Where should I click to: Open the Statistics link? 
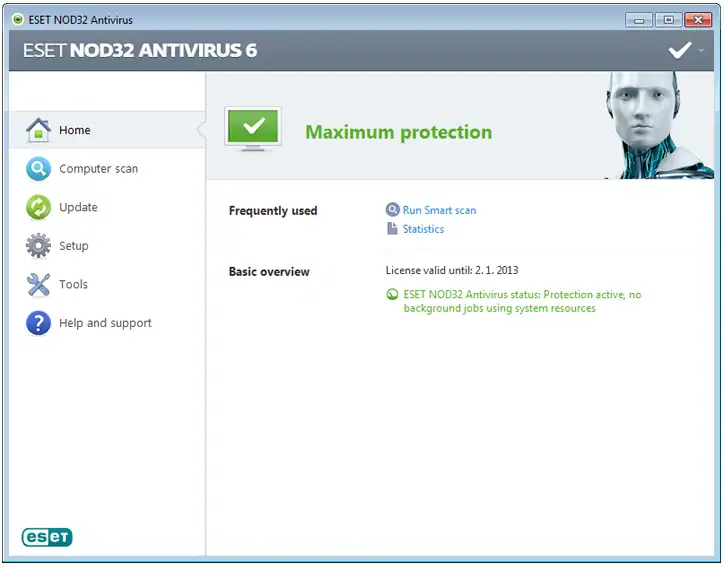click(423, 229)
